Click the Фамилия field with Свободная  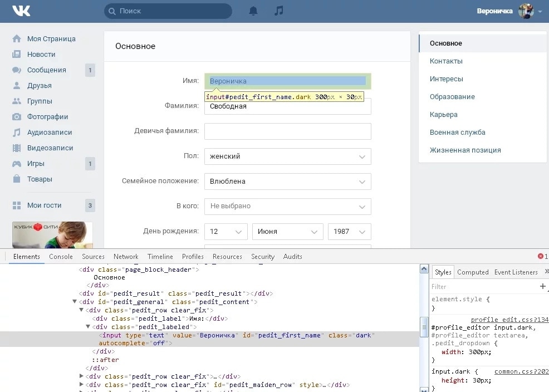click(288, 106)
